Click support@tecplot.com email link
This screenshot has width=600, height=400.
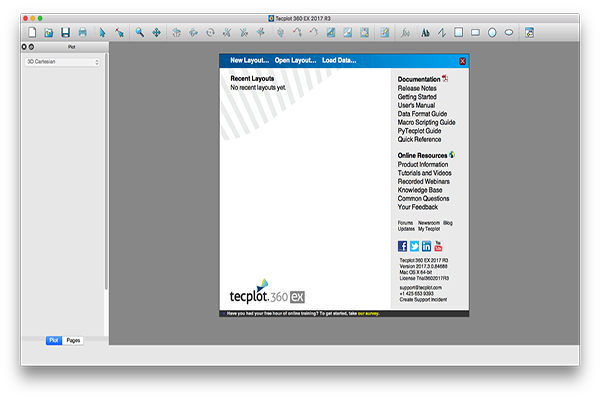[x=421, y=287]
